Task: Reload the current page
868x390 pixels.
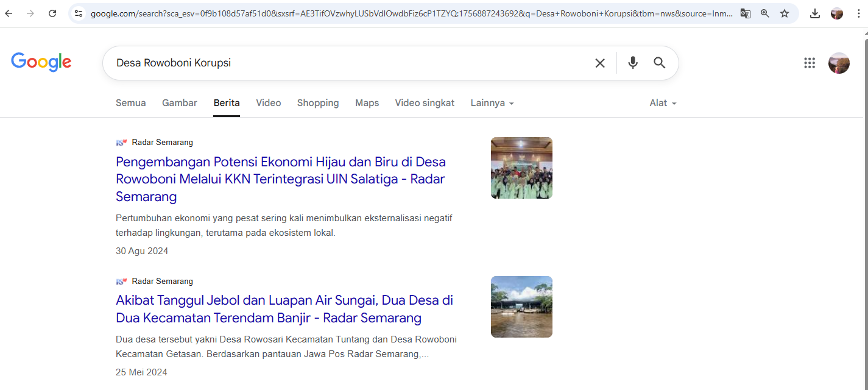Action: (52, 13)
